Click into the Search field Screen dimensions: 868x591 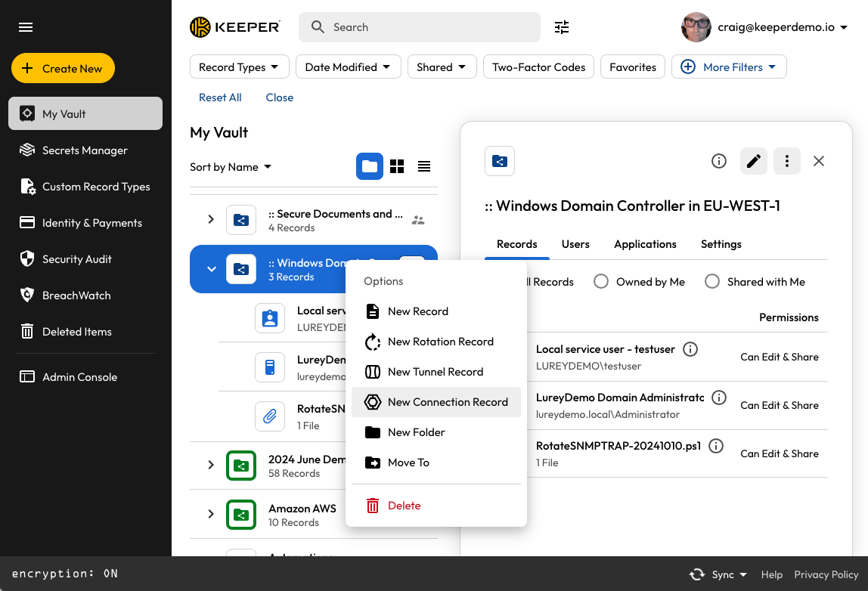click(x=420, y=27)
